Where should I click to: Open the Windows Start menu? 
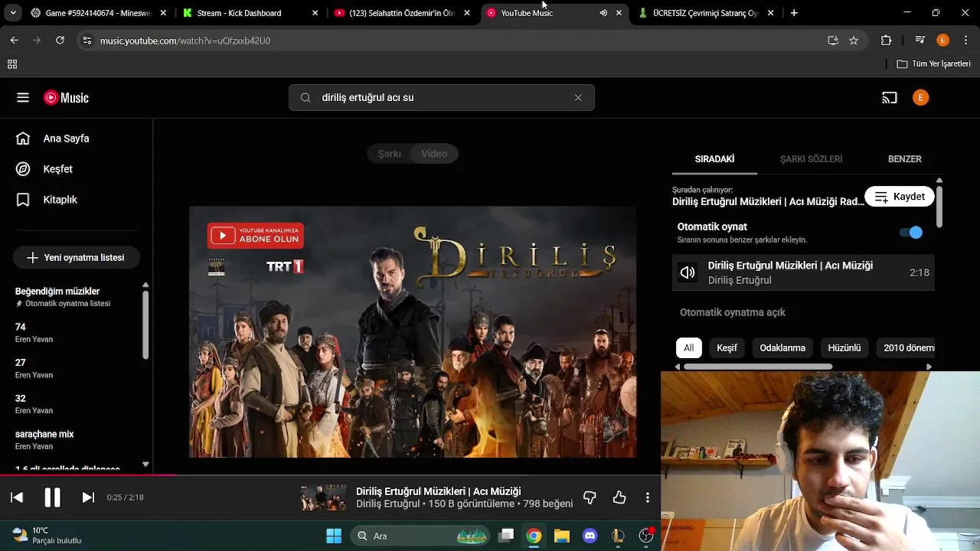point(334,536)
